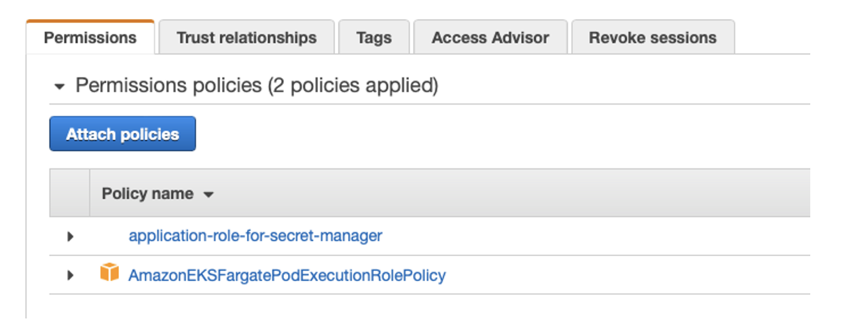The width and height of the screenshot is (868, 330).
Task: Click the Permissions policies section heading text
Action: click(x=168, y=86)
